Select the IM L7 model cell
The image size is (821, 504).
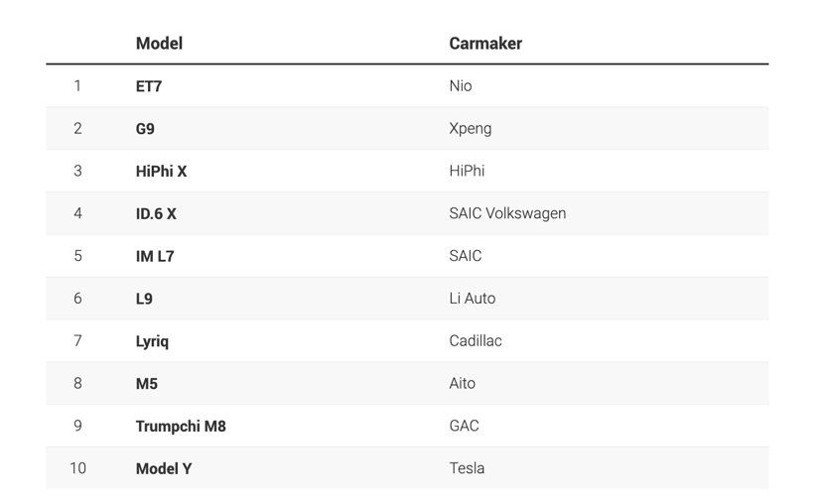(x=155, y=256)
